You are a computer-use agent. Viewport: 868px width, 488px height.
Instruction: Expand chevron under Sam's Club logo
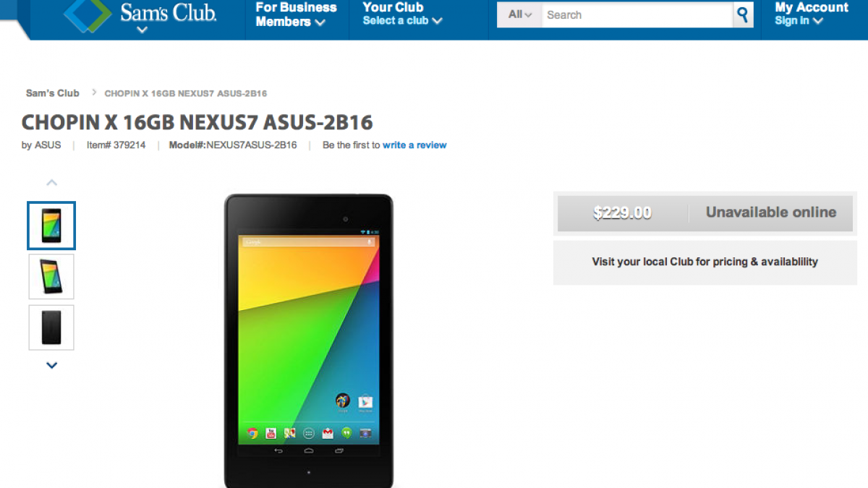click(142, 30)
